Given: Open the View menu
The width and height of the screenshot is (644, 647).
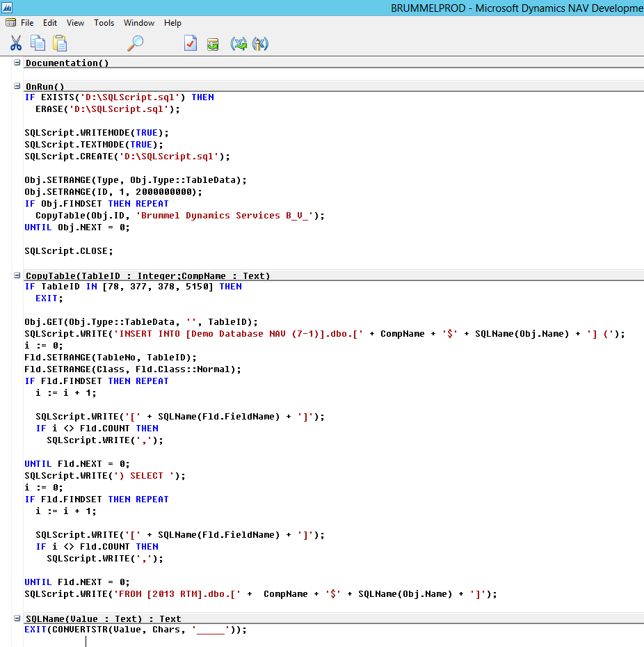Looking at the screenshot, I should coord(75,23).
